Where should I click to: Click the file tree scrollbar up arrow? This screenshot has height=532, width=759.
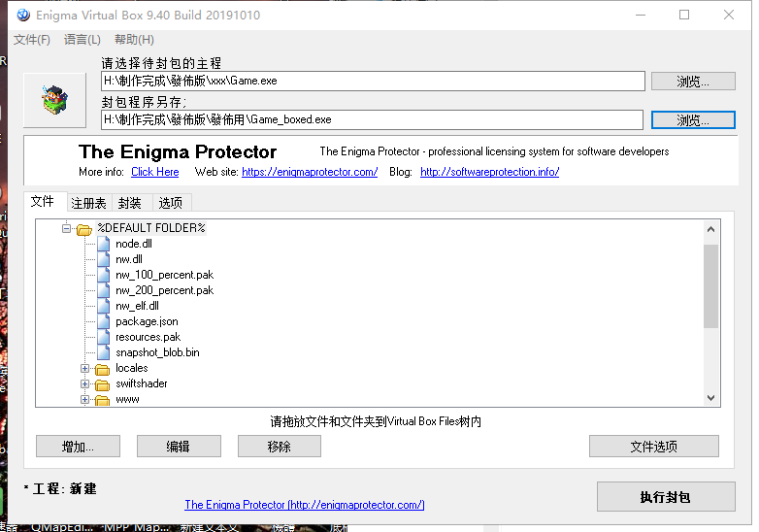[710, 229]
